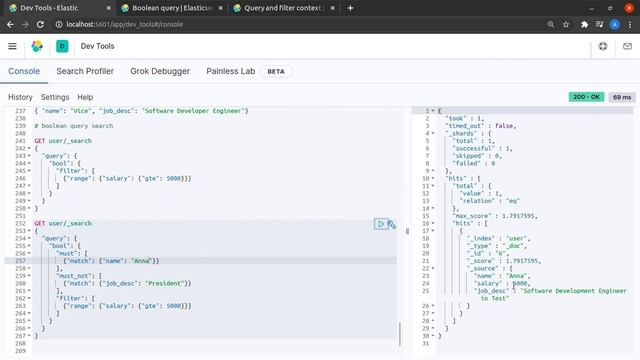Collapse filter fold arrow at line 245

(x=29, y=171)
